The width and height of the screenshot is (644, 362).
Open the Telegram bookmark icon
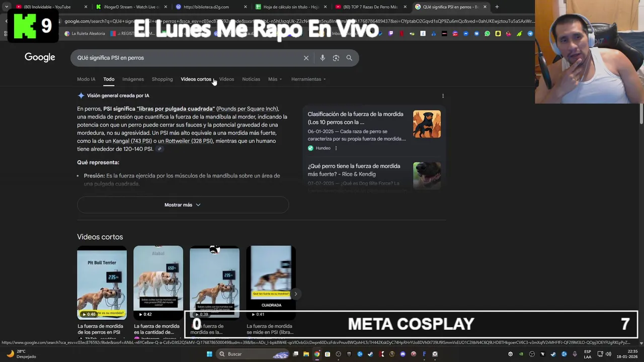(x=530, y=34)
